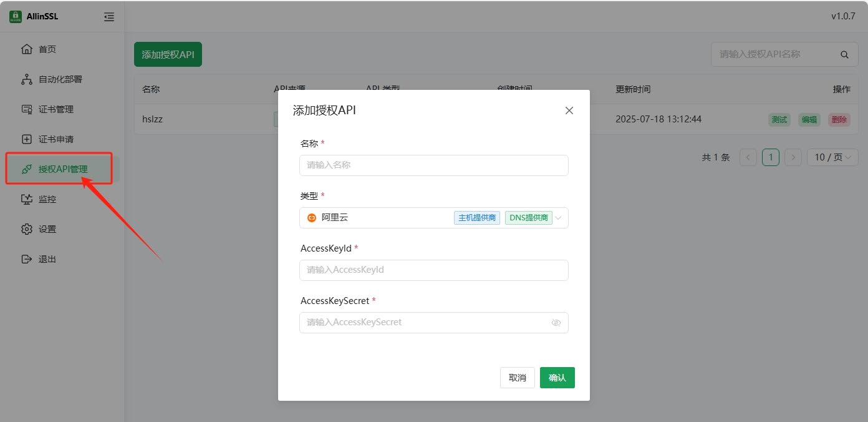This screenshot has width=868, height=422.
Task: Expand the 类型 provider dropdown
Action: [558, 218]
